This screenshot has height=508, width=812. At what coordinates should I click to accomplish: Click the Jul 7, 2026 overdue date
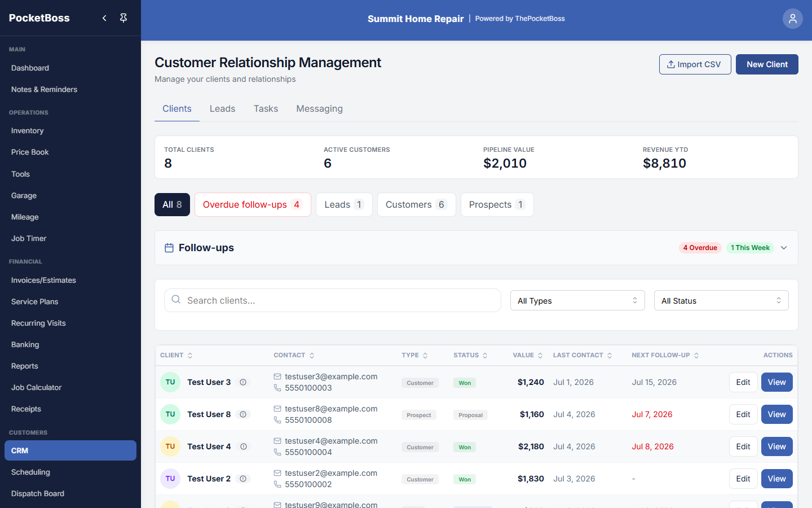click(x=652, y=414)
